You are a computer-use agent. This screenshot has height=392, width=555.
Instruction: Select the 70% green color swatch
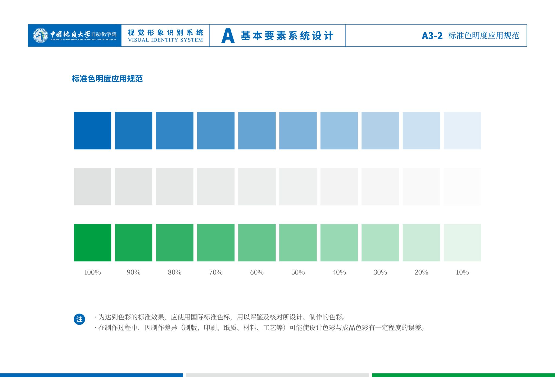click(x=216, y=242)
